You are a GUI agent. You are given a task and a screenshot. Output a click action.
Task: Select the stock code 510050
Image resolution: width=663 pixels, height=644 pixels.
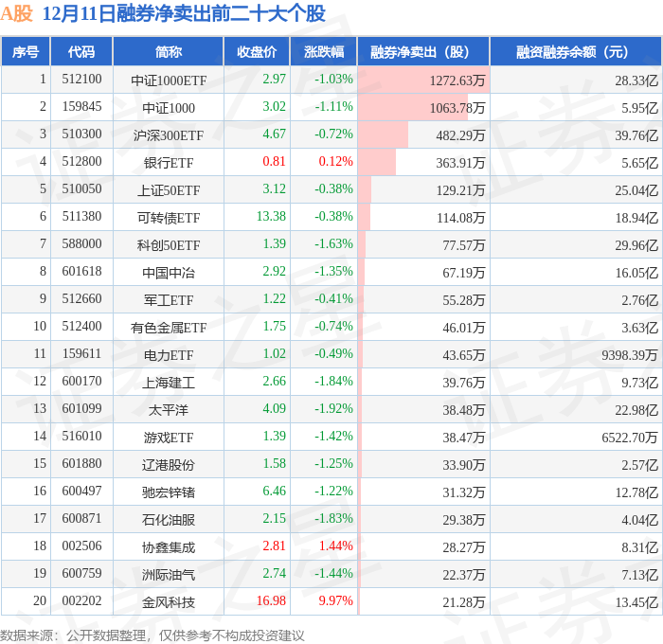coord(81,189)
